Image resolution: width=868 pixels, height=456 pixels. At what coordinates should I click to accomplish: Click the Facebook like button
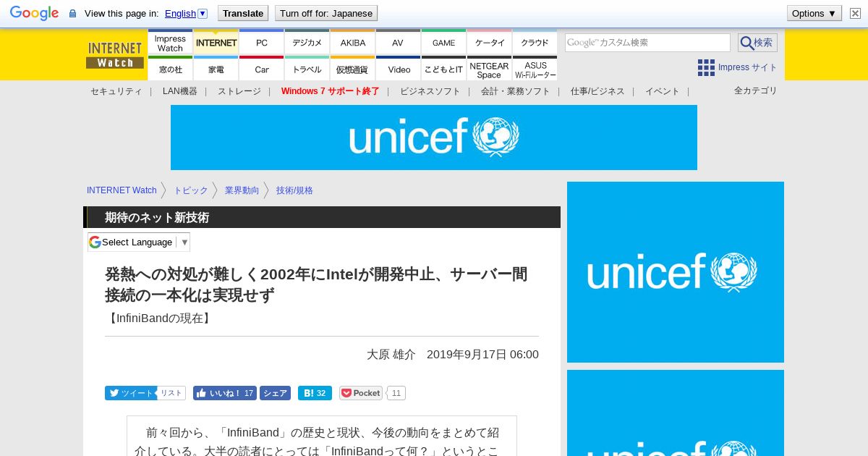[x=224, y=393]
